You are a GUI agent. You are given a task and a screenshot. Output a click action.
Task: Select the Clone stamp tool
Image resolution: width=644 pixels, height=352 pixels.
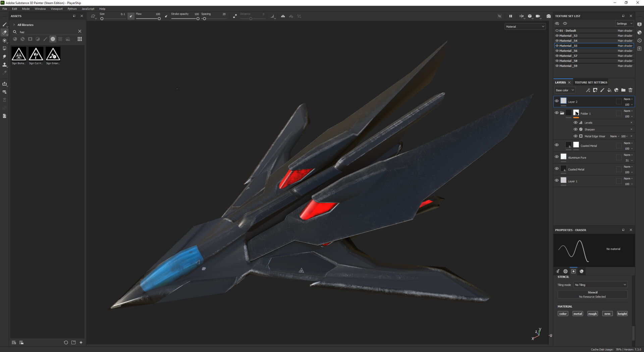[4, 65]
